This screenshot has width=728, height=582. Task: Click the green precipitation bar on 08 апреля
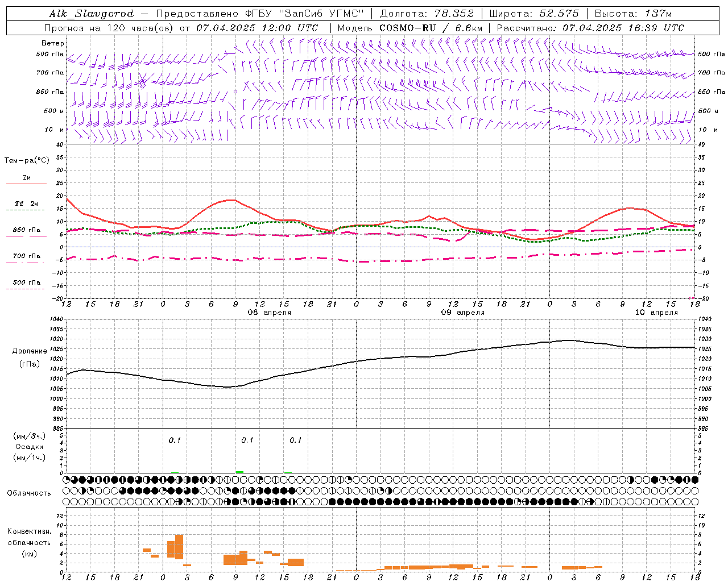239,472
